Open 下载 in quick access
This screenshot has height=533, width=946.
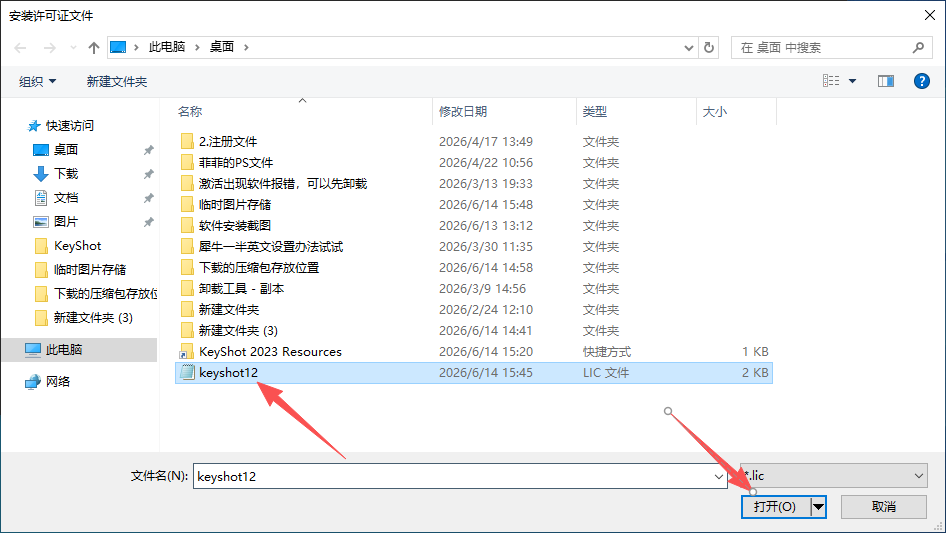click(x=66, y=173)
